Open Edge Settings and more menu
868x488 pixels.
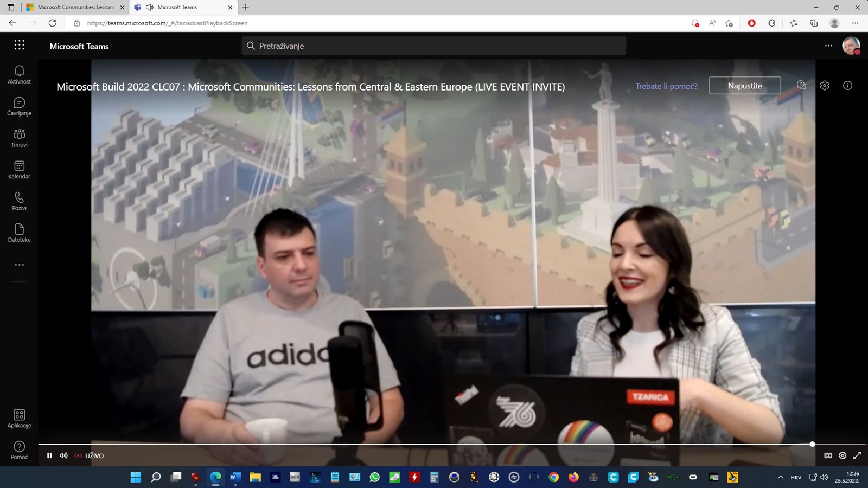tap(855, 23)
